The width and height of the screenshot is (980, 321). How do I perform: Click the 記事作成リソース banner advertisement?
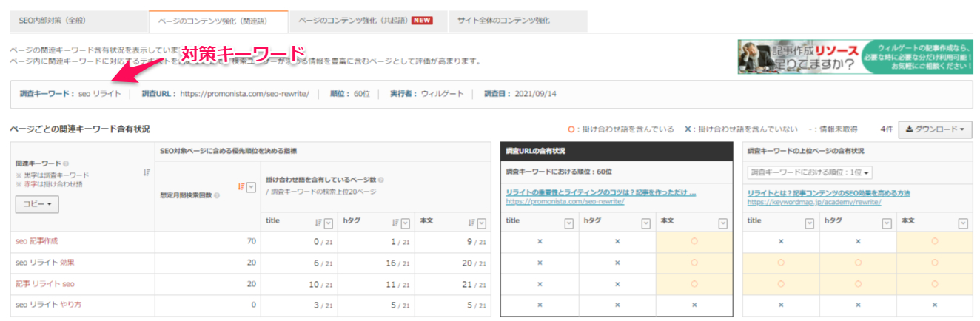point(855,57)
